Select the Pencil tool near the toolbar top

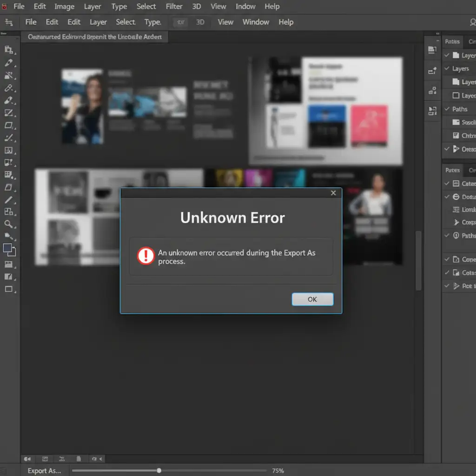point(8,63)
